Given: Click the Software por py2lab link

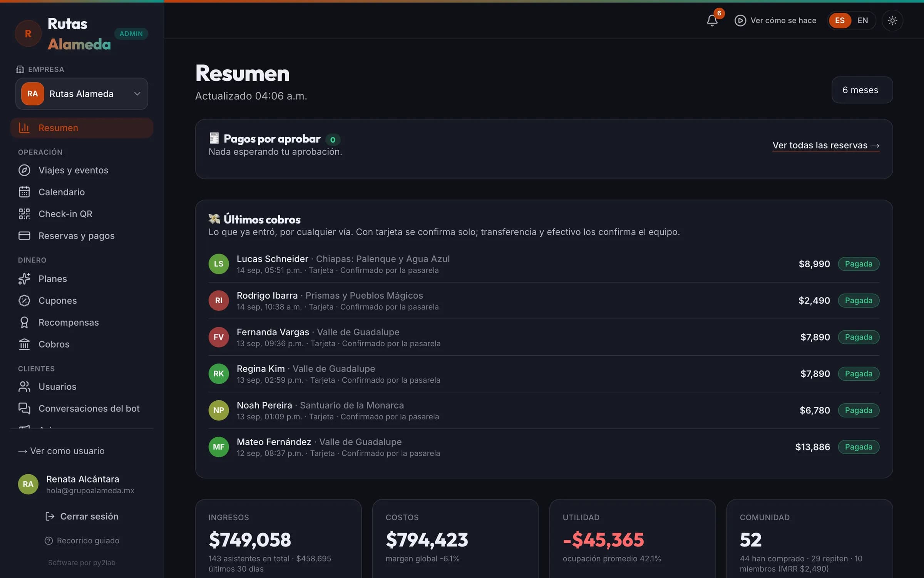Looking at the screenshot, I should click(82, 563).
